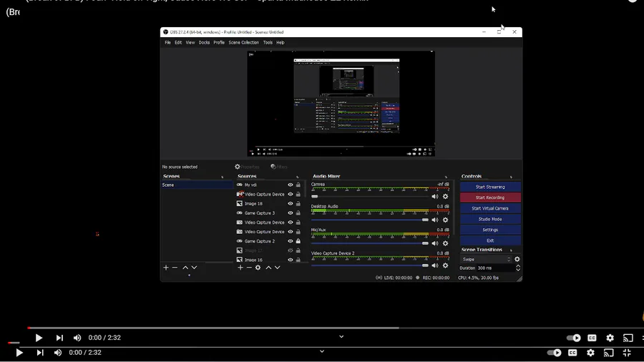
Task: Click lock icon for Image 18 source
Action: pyautogui.click(x=298, y=204)
